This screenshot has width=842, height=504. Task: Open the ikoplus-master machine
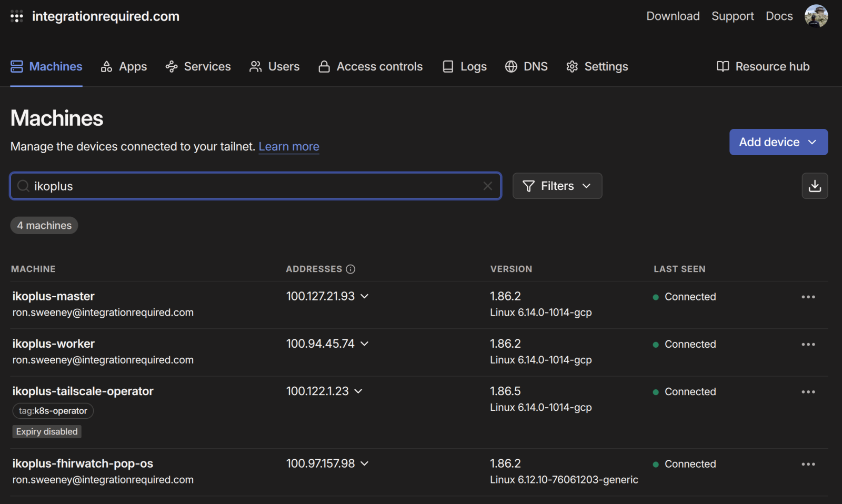point(54,296)
